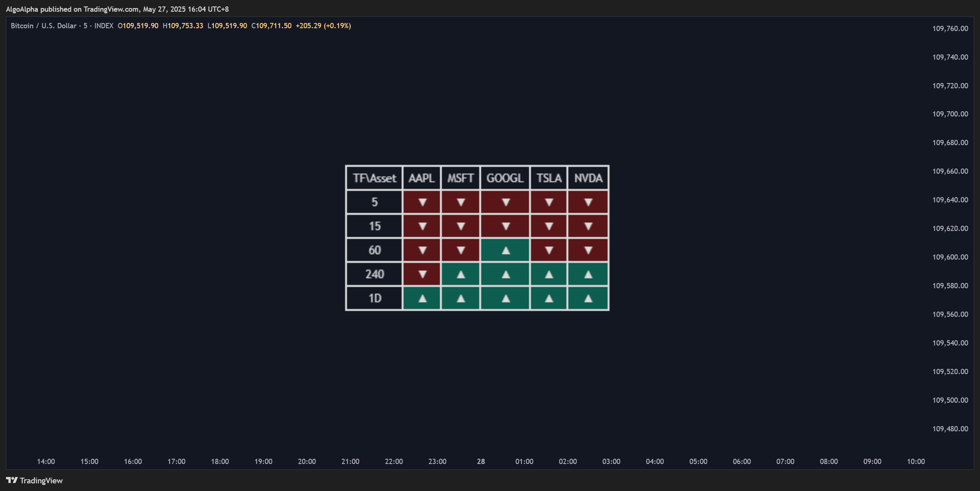Click the GOOGL 5-minute down arrow cell
980x491 pixels.
point(505,202)
